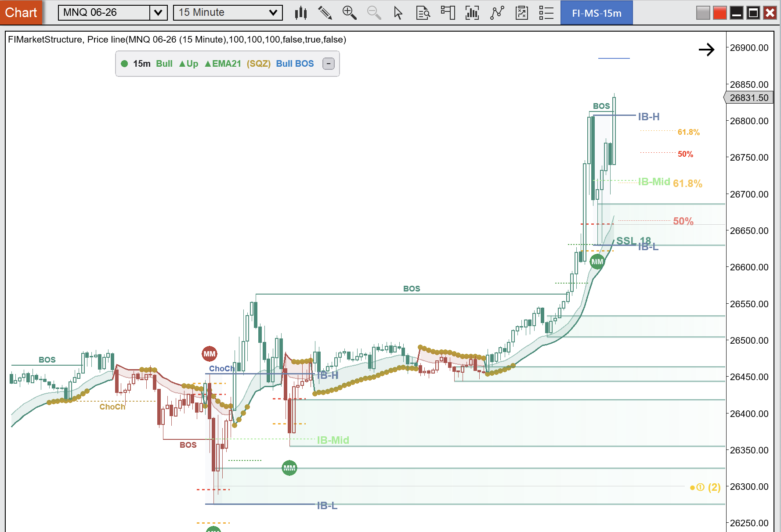Click the red MM marker near ChoCh
This screenshot has height=532, width=781.
point(210,354)
